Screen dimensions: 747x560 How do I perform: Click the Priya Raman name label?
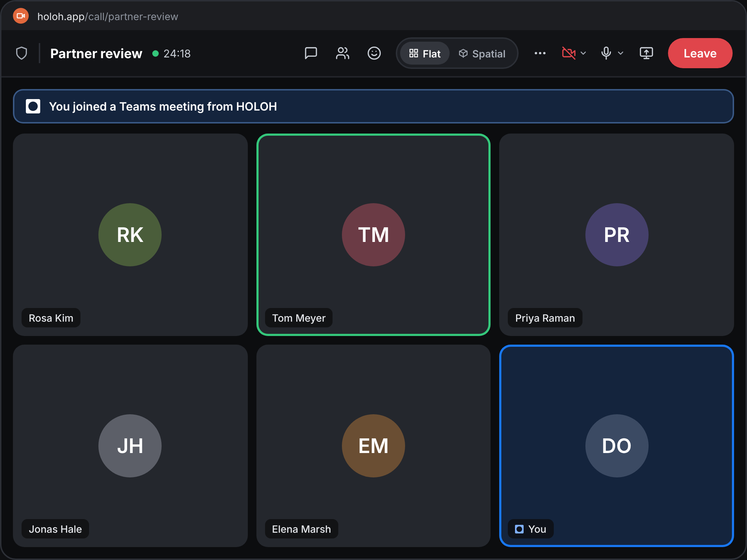click(x=545, y=318)
